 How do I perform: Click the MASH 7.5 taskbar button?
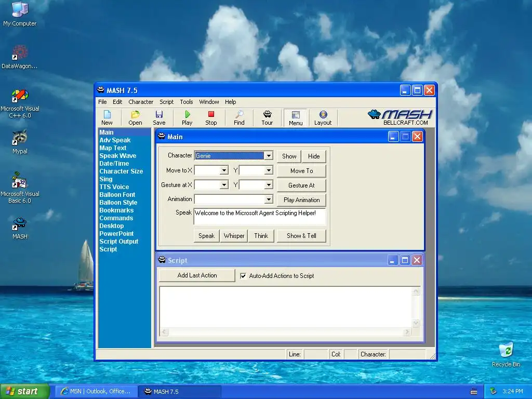pyautogui.click(x=180, y=392)
